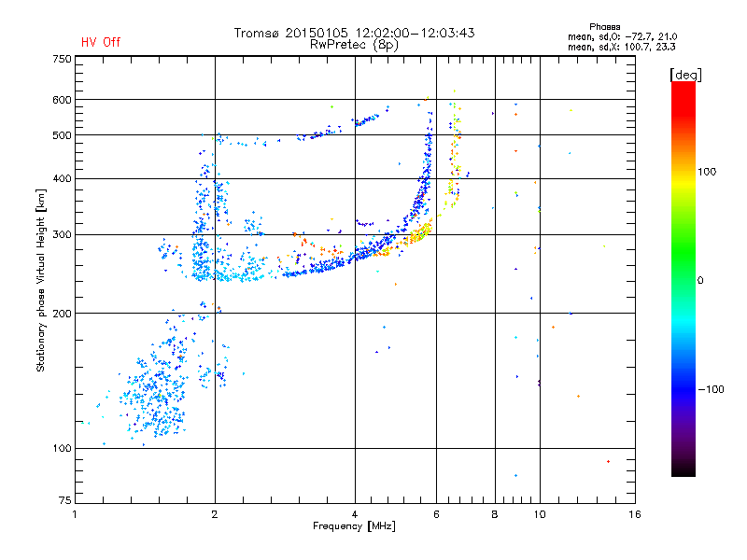Select the 'mean, sd,O: -72.7, 21.0' line

(x=622, y=36)
